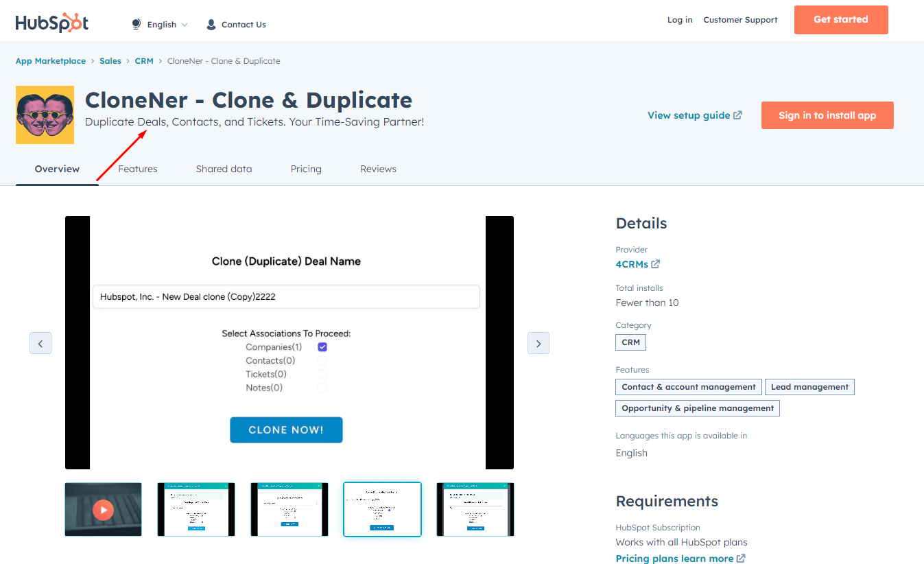The width and height of the screenshot is (924, 564).
Task: Click Sign in to install app
Action: click(x=827, y=115)
